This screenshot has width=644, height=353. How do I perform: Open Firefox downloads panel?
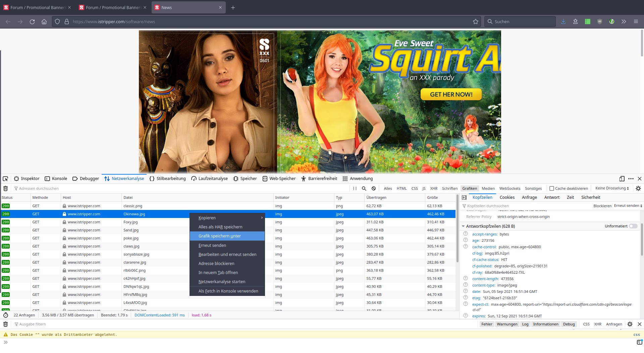[563, 21]
